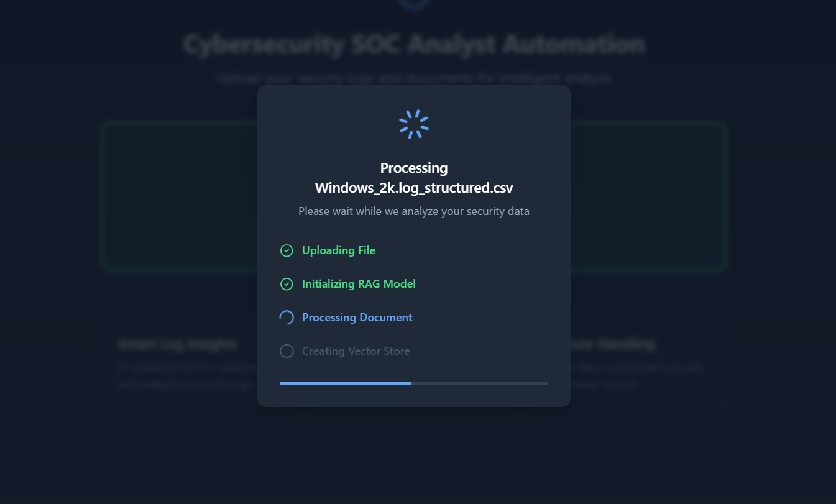Open the Smart Log Insights card

[x=178, y=364]
